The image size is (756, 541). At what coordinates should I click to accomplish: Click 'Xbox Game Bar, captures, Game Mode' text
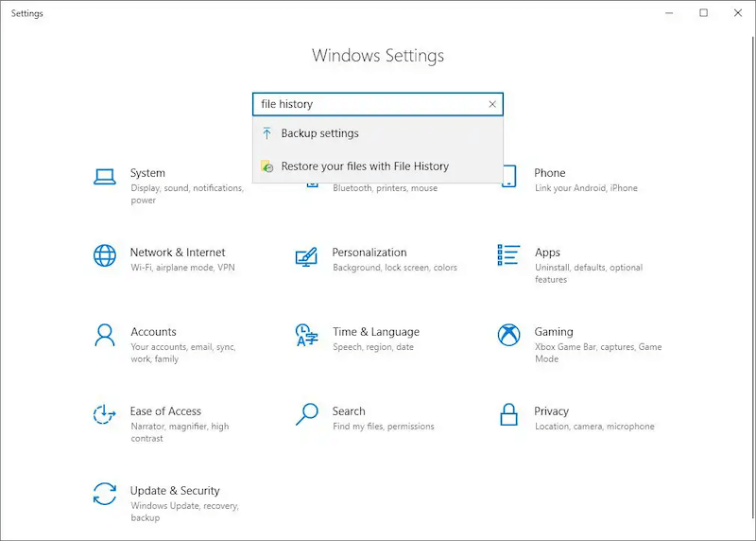[598, 353]
